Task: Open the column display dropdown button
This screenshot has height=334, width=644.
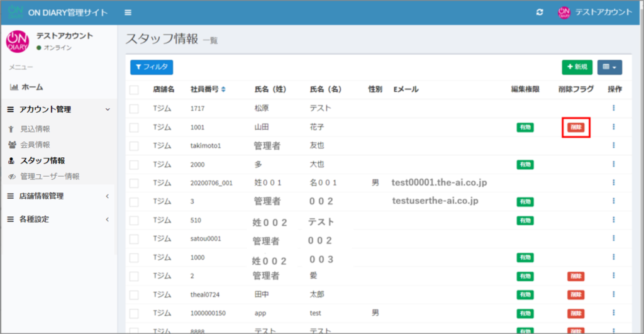Action: pos(609,67)
